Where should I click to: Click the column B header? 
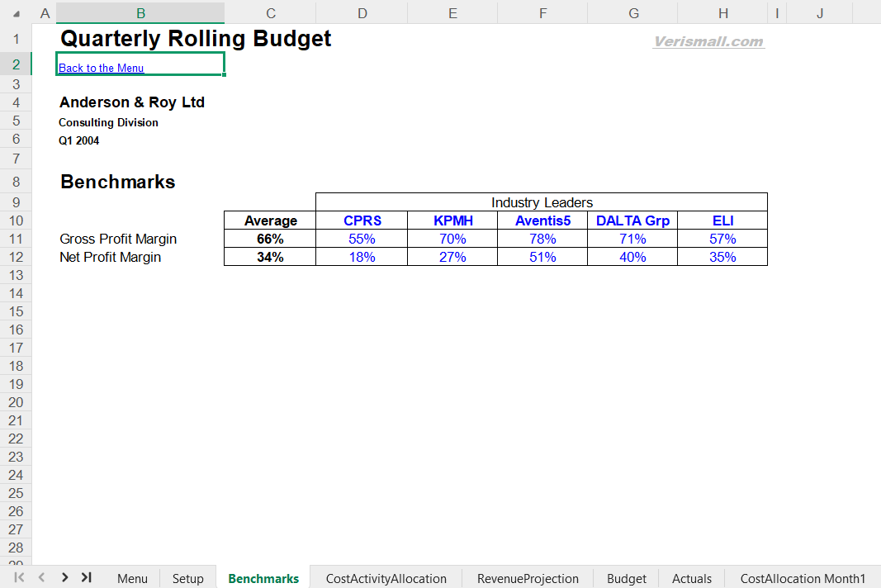click(x=140, y=12)
